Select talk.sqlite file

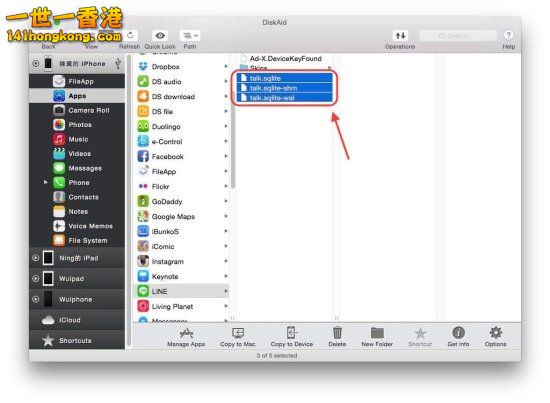coord(284,78)
